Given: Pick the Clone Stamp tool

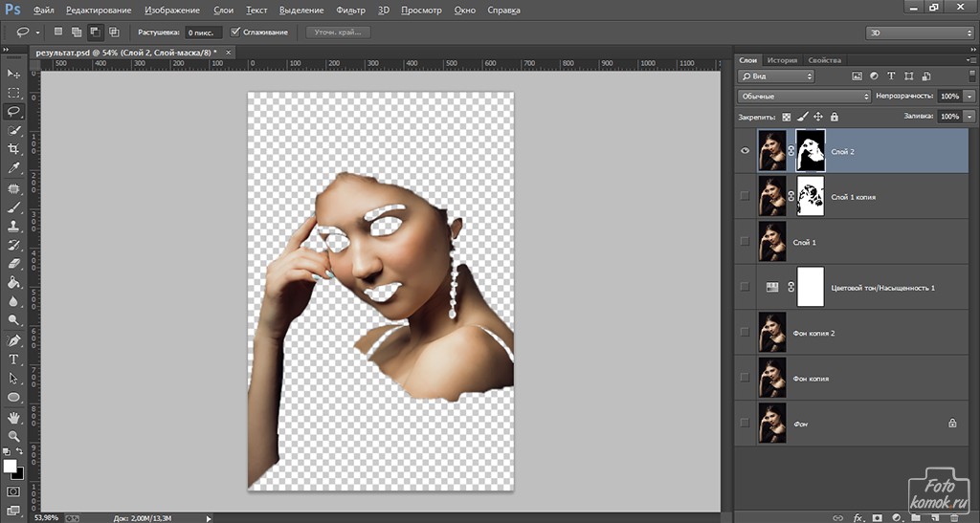Looking at the screenshot, I should click(13, 226).
